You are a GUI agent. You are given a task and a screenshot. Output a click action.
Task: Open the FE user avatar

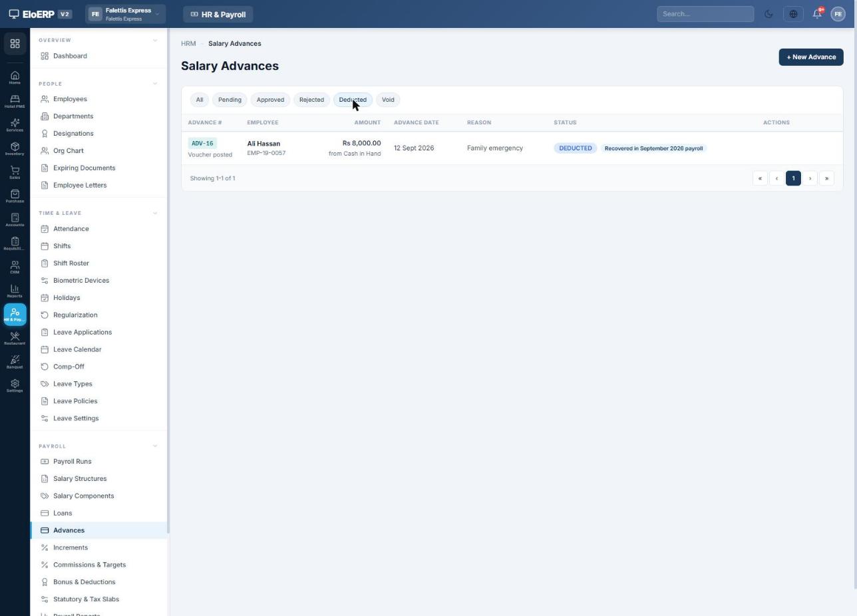pos(838,14)
